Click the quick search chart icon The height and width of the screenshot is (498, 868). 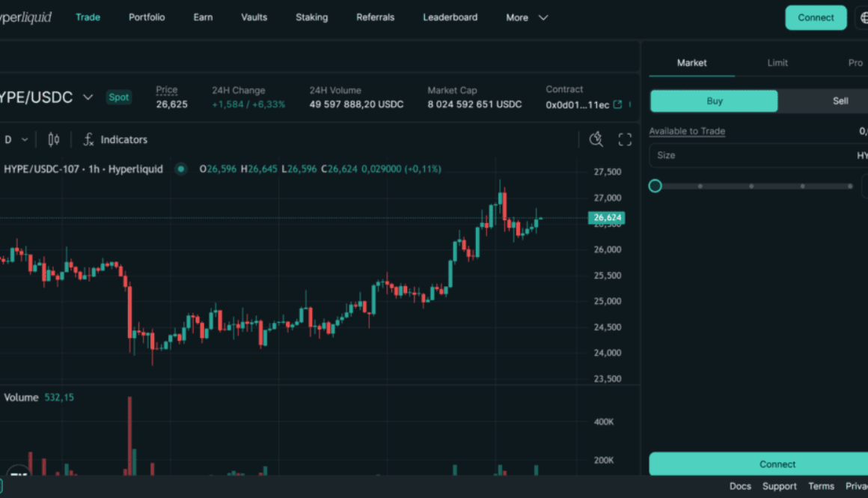pyautogui.click(x=596, y=139)
